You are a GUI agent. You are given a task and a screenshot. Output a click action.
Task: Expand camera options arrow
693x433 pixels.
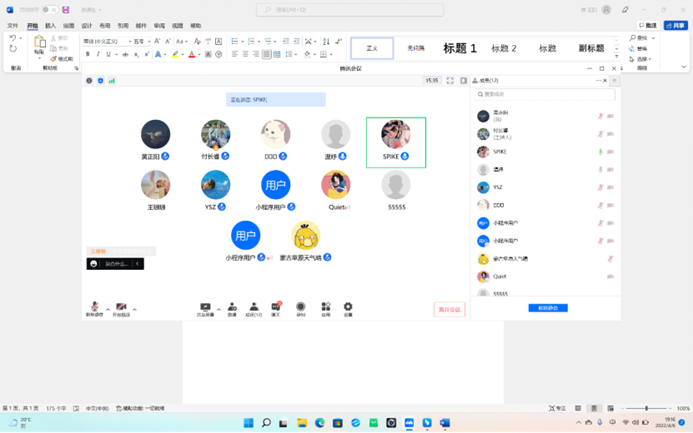(x=134, y=309)
